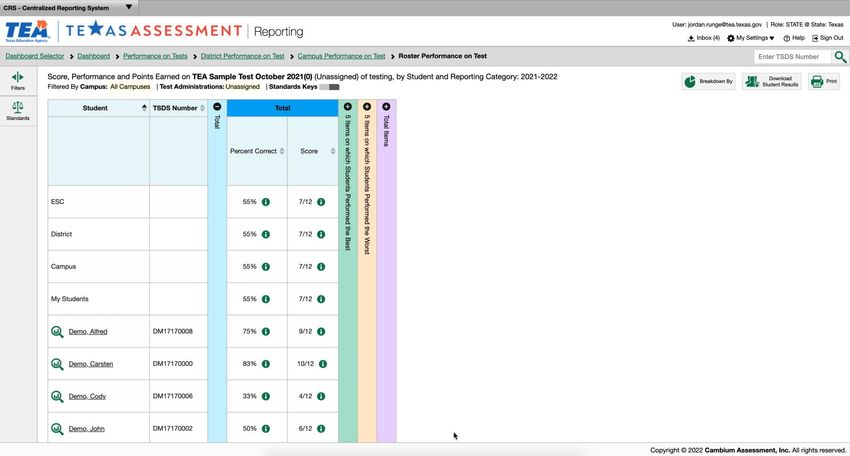Click info icon beside My Students 55%
Image resolution: width=850 pixels, height=456 pixels.
(x=266, y=299)
